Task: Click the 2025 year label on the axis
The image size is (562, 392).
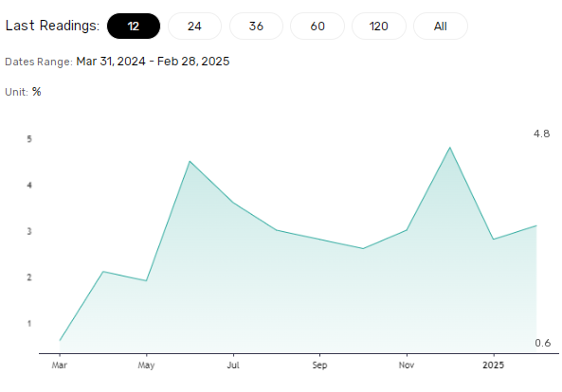Action: (x=493, y=365)
